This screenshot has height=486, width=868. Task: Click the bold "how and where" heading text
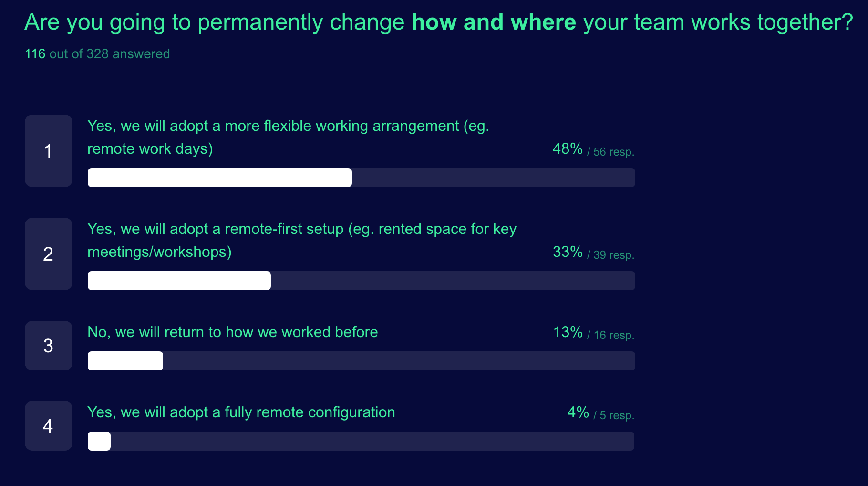(494, 22)
